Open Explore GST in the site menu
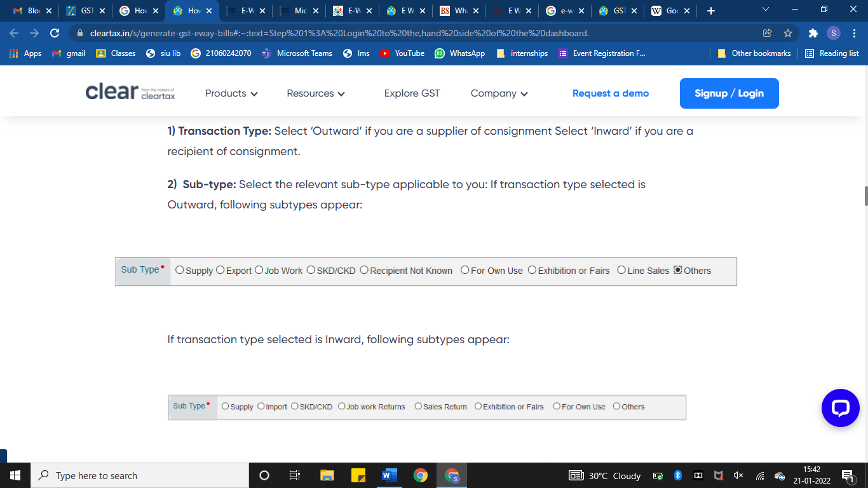This screenshot has width=868, height=488. [412, 93]
